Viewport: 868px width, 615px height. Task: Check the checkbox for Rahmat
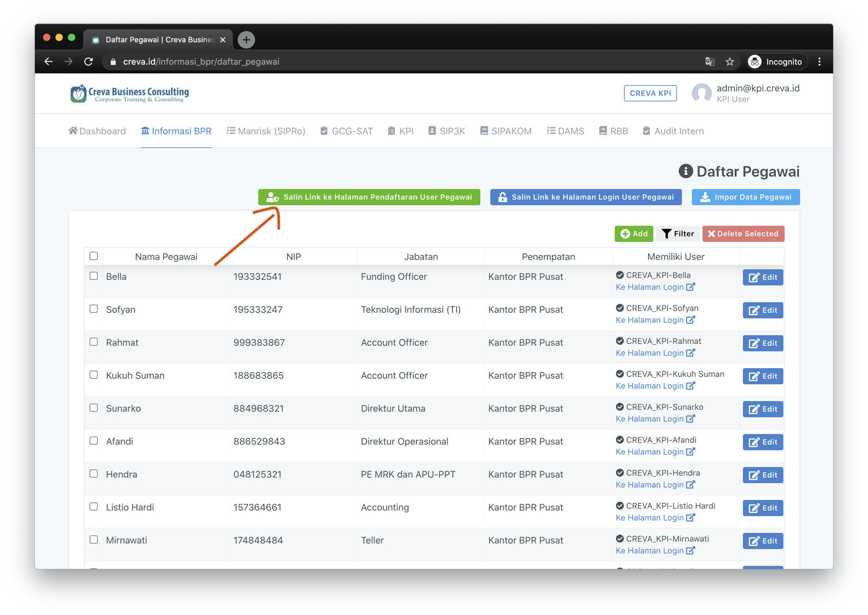coord(94,342)
